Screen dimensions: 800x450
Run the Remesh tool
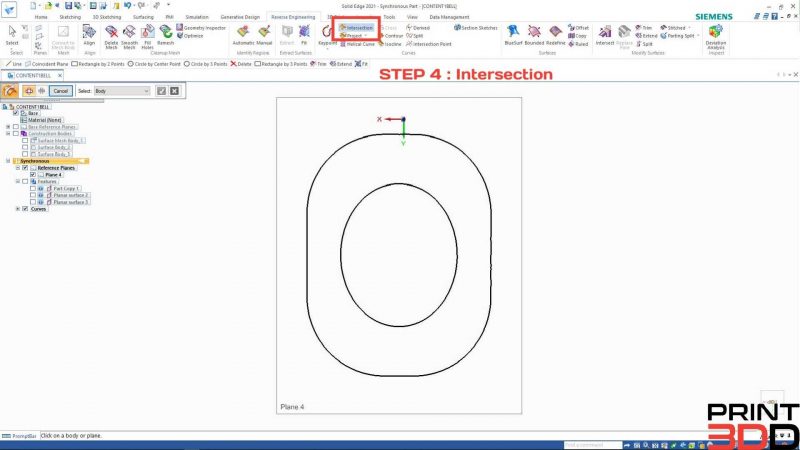click(165, 36)
